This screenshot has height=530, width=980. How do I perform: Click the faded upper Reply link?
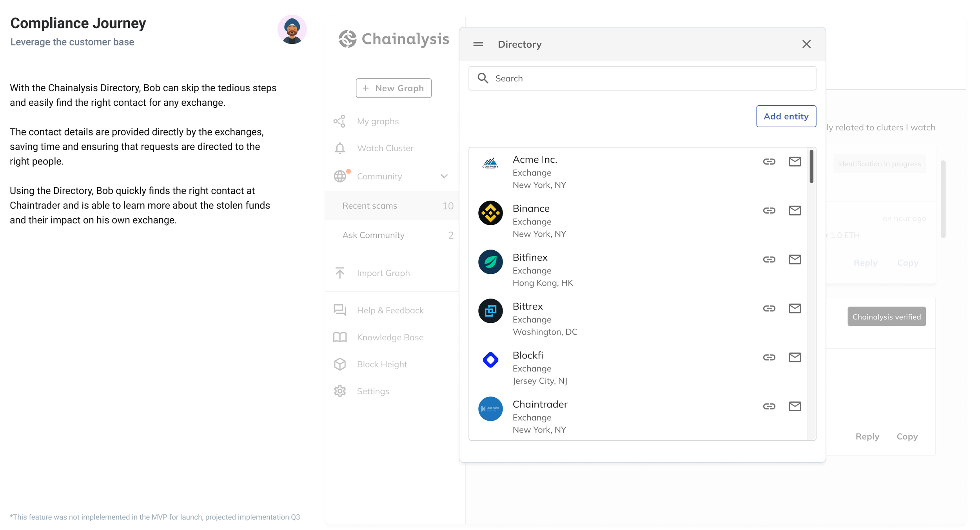865,263
